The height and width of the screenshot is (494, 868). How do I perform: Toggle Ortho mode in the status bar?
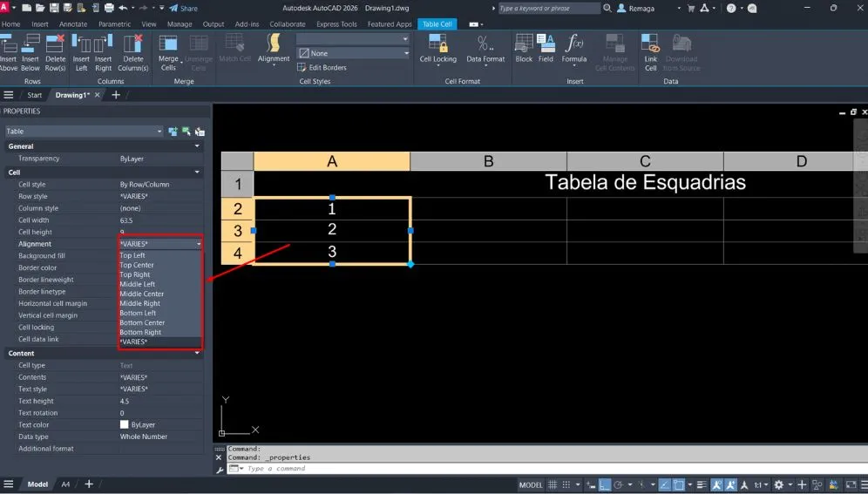[x=605, y=485]
